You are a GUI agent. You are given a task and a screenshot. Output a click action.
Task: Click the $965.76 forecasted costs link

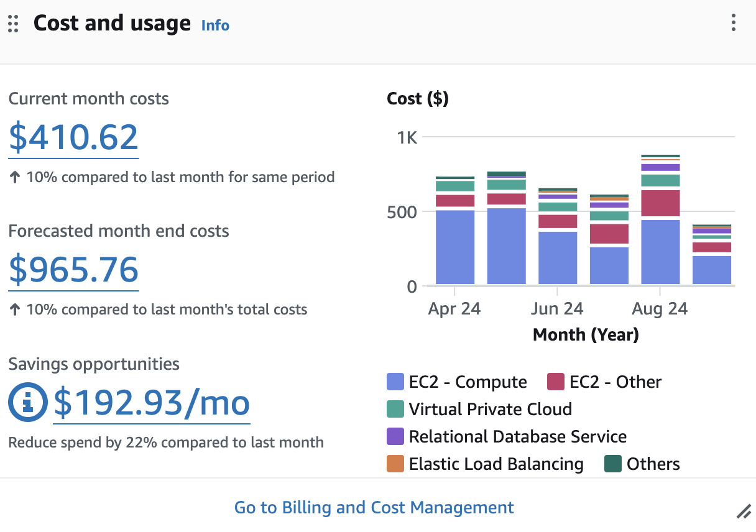coord(73,270)
